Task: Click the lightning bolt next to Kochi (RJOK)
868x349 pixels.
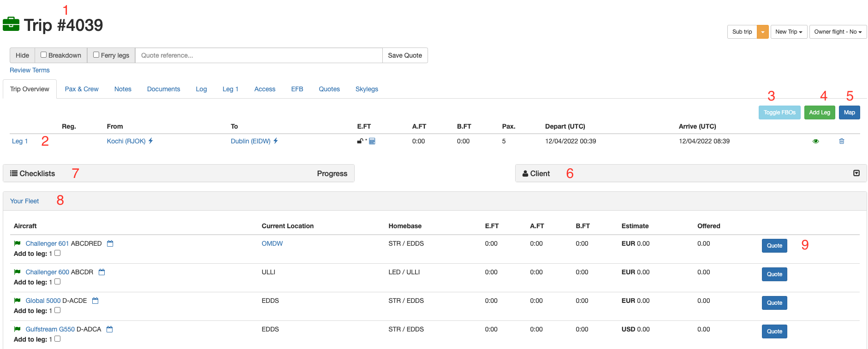Action: pyautogui.click(x=151, y=141)
